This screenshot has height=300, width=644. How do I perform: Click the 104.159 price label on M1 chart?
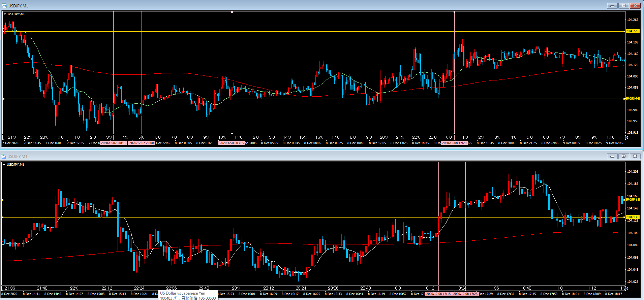[633, 200]
